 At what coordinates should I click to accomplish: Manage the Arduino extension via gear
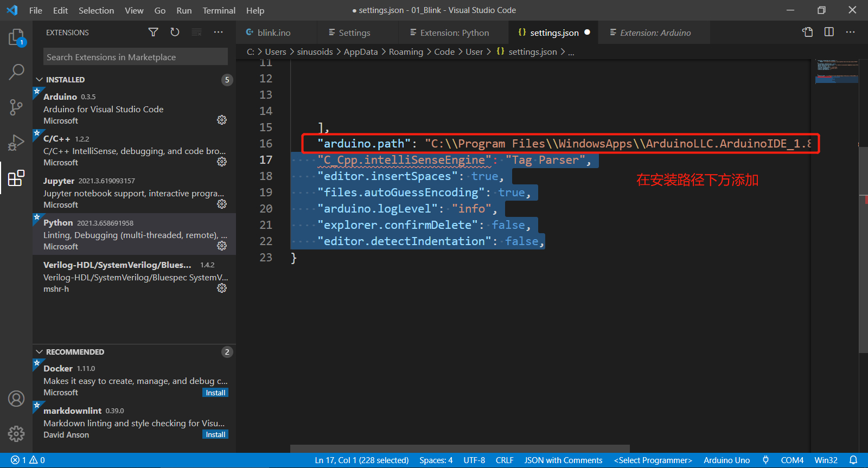pos(222,120)
